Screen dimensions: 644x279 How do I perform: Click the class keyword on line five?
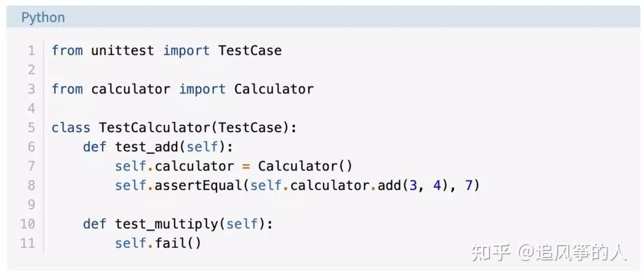coord(71,128)
